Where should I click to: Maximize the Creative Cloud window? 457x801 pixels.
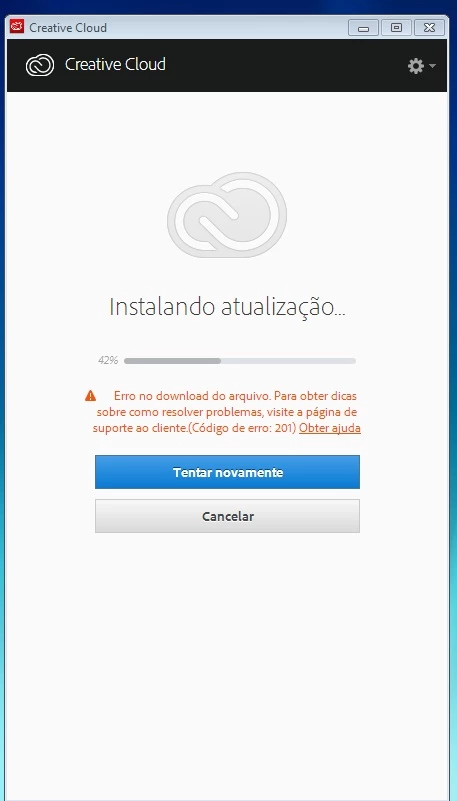pyautogui.click(x=396, y=28)
